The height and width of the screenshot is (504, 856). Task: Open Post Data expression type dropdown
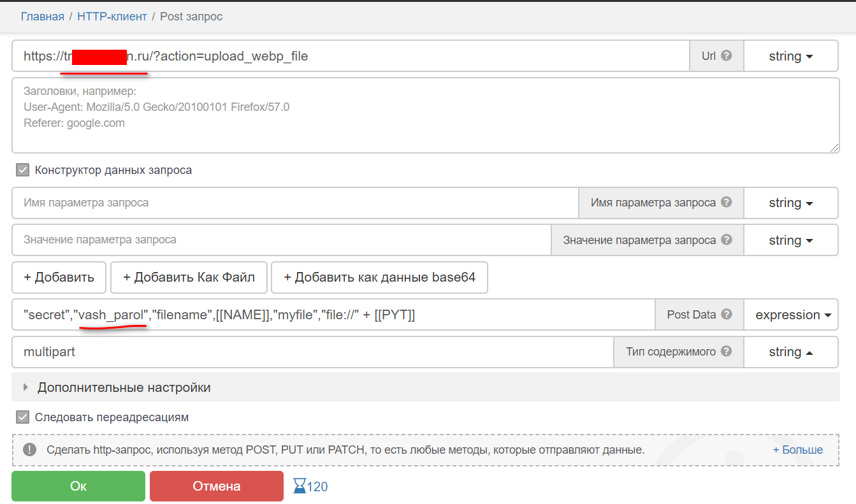(790, 315)
